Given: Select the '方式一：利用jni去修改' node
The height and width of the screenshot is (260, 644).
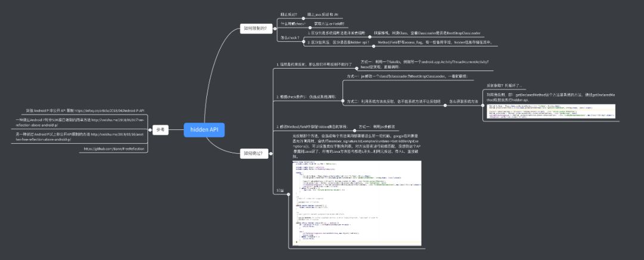Looking at the screenshot, I should pyautogui.click(x=378, y=127).
